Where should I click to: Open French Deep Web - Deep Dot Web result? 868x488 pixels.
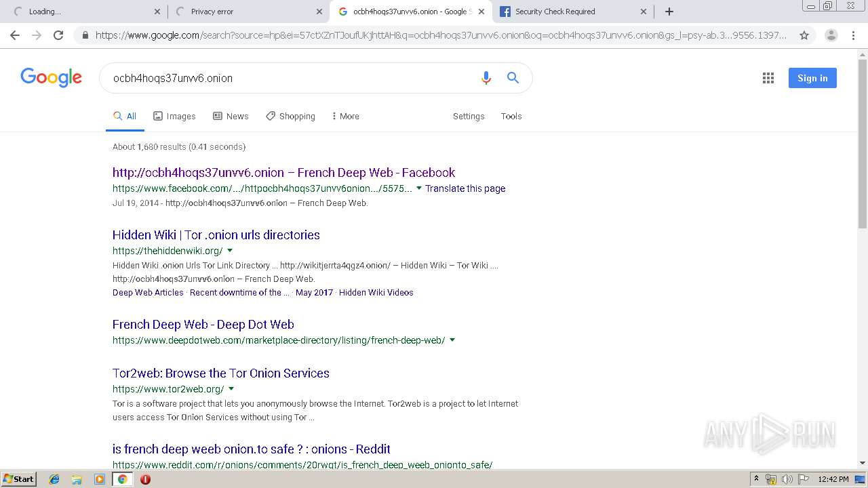[203, 325]
